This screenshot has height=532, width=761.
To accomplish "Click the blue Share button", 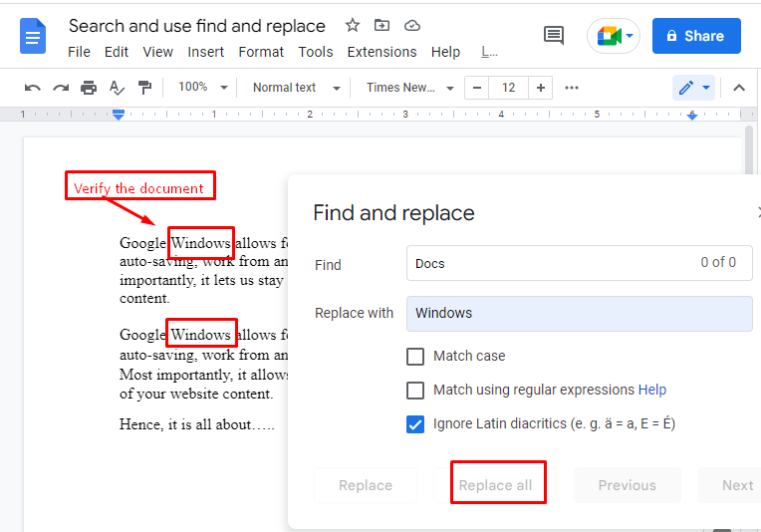I will click(696, 36).
